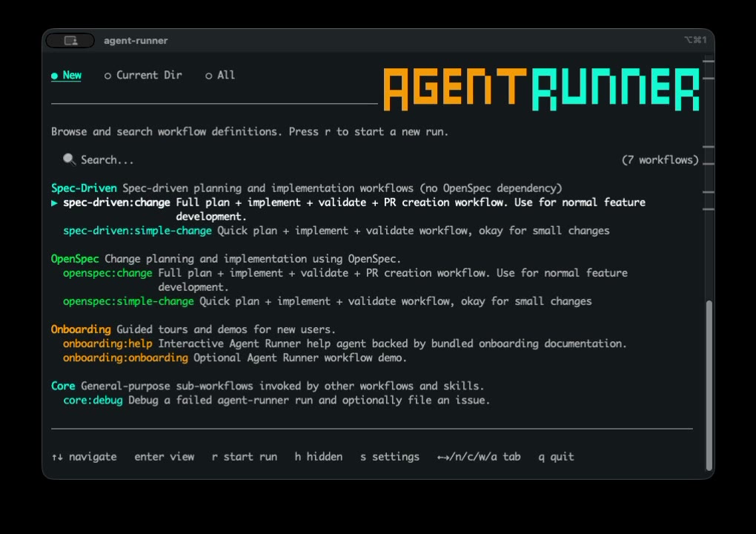This screenshot has width=756, height=534.
Task: Click the 's settings' footer hint
Action: click(x=390, y=457)
